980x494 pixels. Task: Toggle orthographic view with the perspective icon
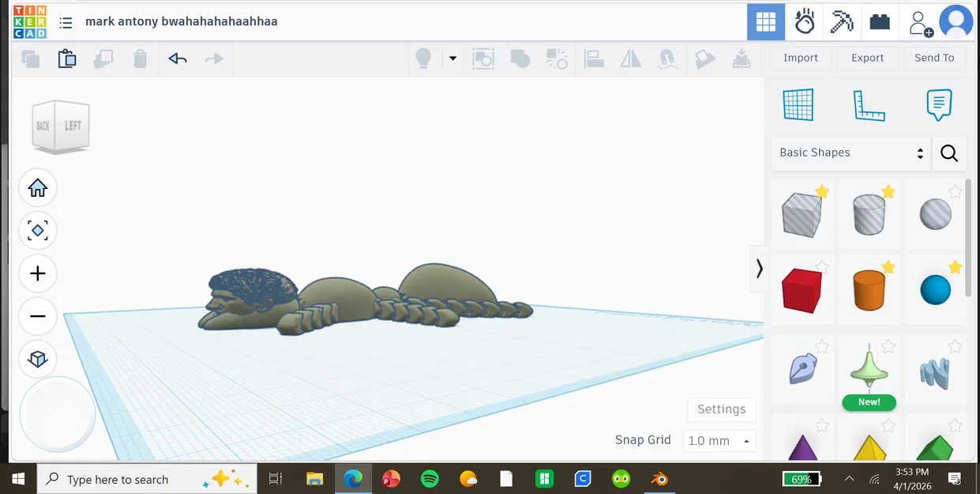[x=38, y=359]
